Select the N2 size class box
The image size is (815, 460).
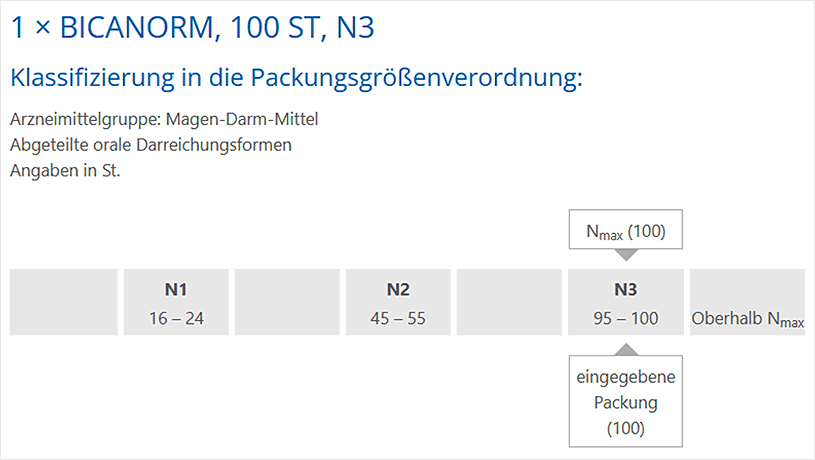click(398, 302)
